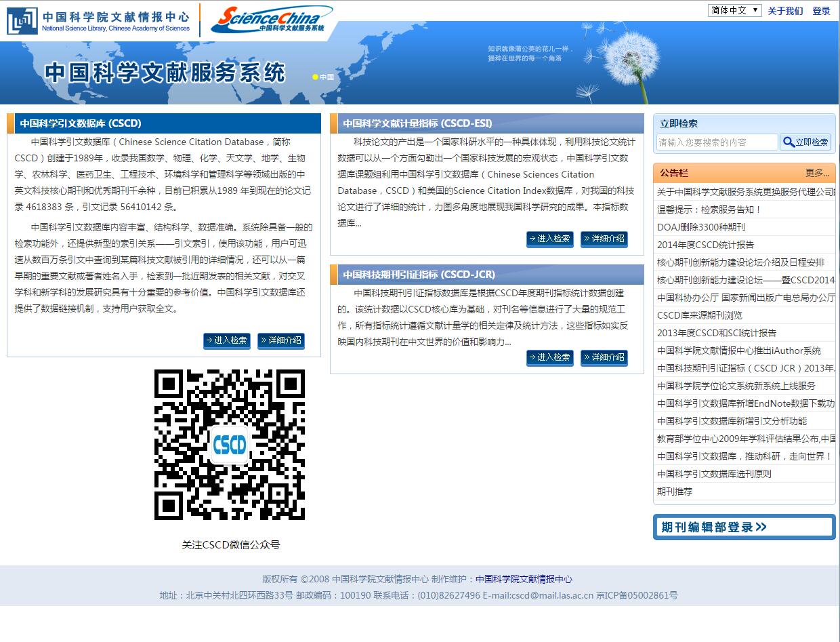Open notice 核心期刊创新能力建设论坛——暨CSCD2014

coord(746,280)
